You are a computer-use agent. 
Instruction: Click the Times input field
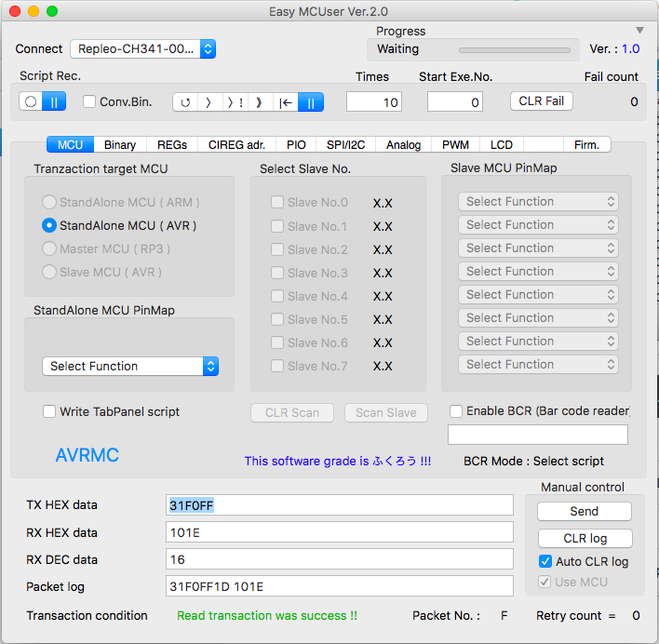pyautogui.click(x=374, y=101)
